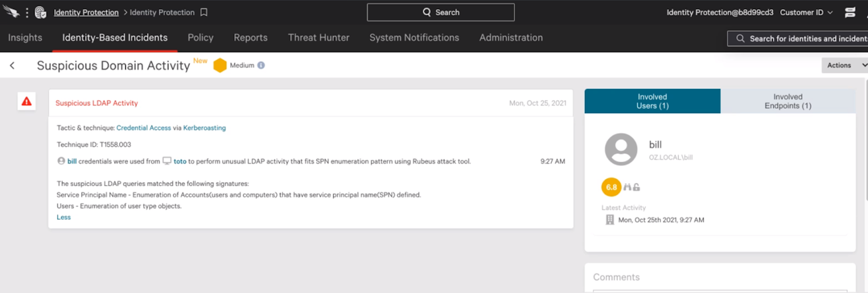The height and width of the screenshot is (293, 868).
Task: Click the magnifier in the identities search field
Action: 740,38
